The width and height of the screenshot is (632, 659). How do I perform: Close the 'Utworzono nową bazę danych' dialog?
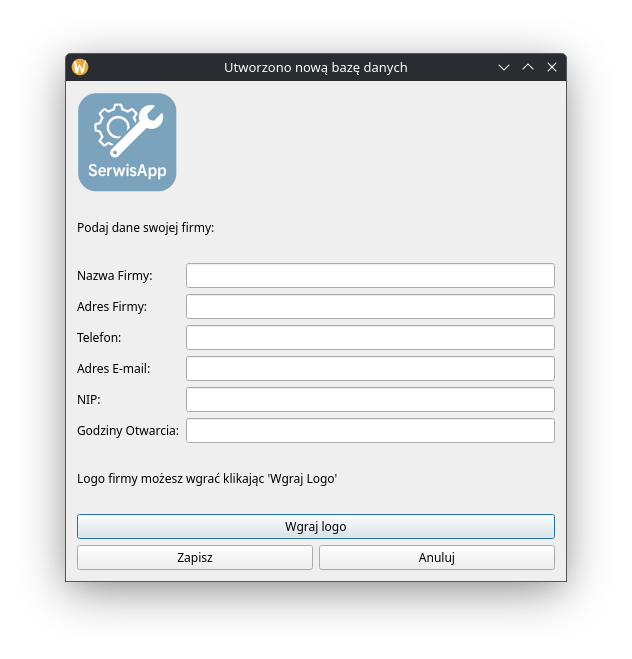coord(552,68)
